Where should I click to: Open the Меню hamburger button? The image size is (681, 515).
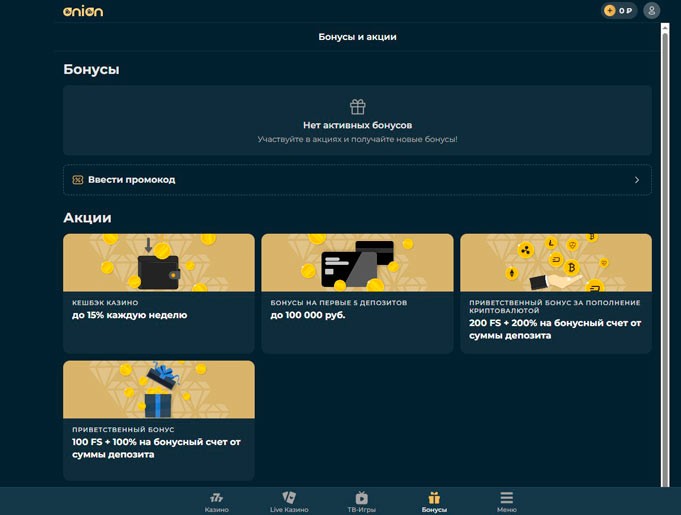click(x=506, y=497)
